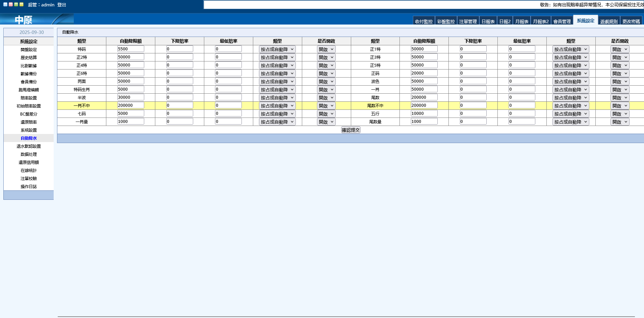The height and width of the screenshot is (318, 644).
Task: Open 是否開啟 dropdown for 一肖不中 row
Action: point(326,106)
